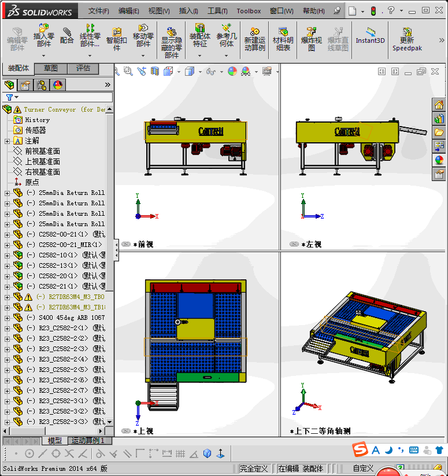
Task: Click the feature tree filter input field
Action: [x=58, y=97]
